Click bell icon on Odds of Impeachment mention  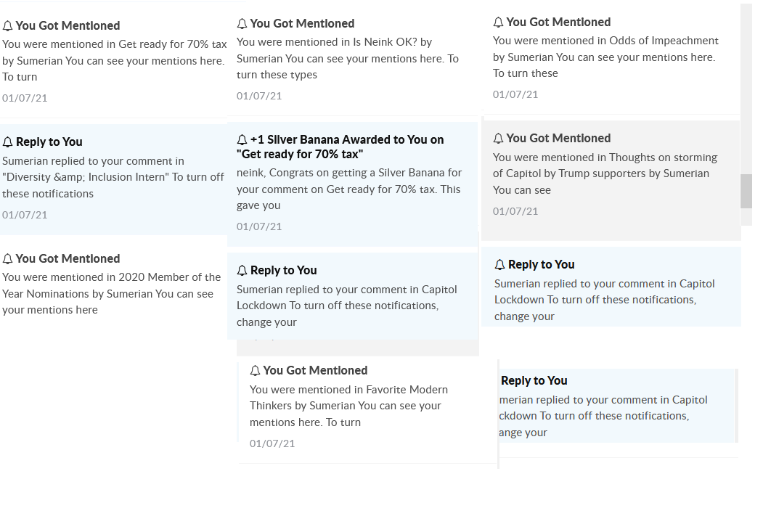click(x=498, y=22)
